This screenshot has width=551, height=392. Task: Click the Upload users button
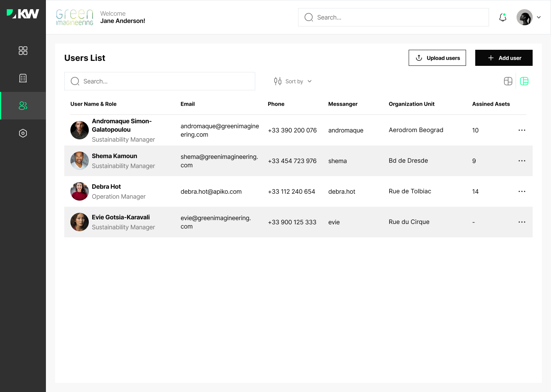pyautogui.click(x=437, y=58)
